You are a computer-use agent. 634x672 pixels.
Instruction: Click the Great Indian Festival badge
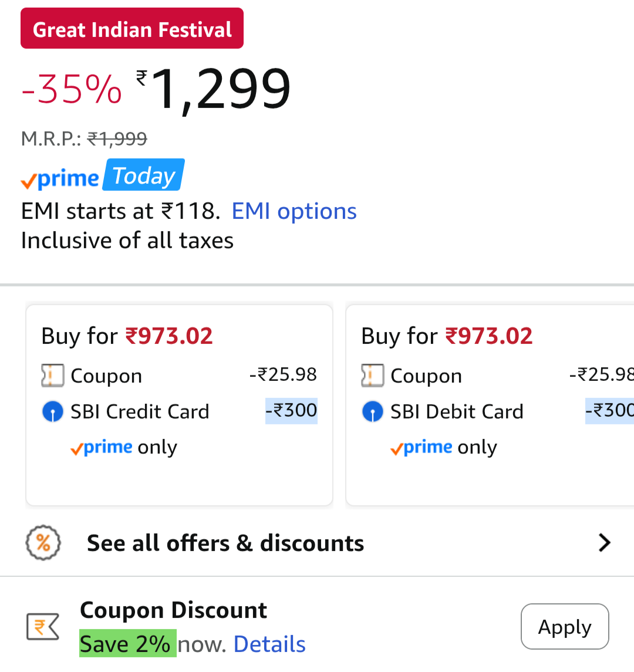132,29
